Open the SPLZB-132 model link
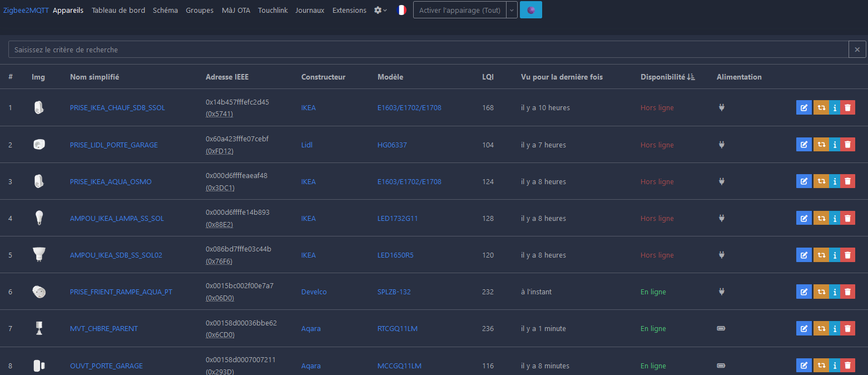 click(394, 292)
